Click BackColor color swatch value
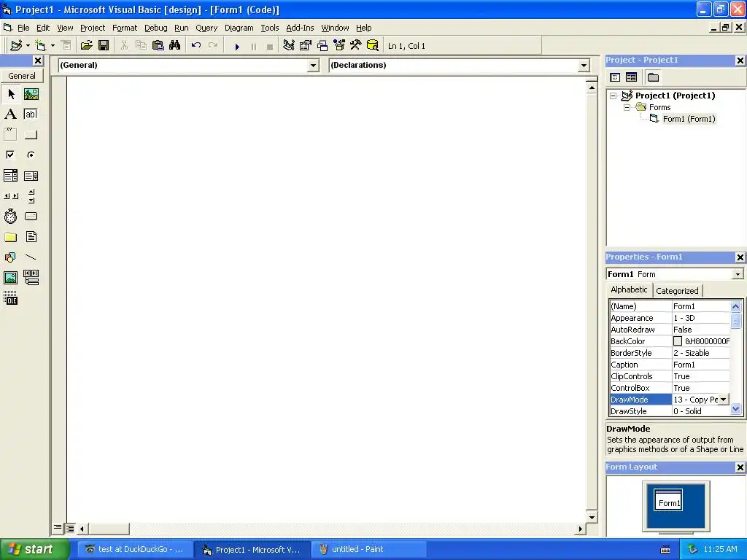The image size is (747, 560). click(x=678, y=341)
